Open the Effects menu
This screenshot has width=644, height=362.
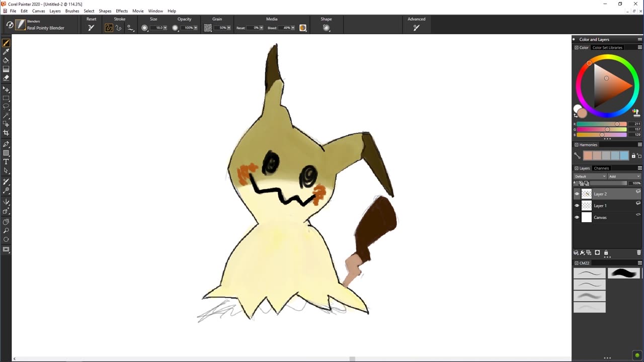point(122,11)
